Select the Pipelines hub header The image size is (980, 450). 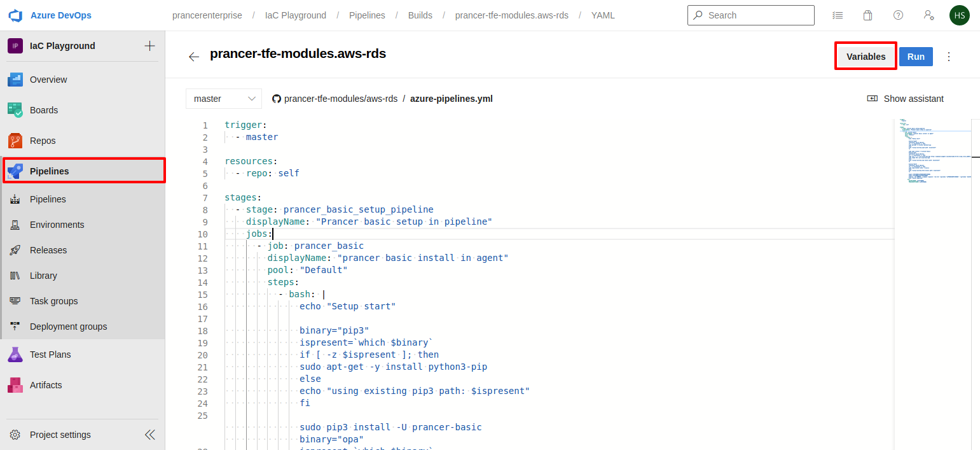84,171
